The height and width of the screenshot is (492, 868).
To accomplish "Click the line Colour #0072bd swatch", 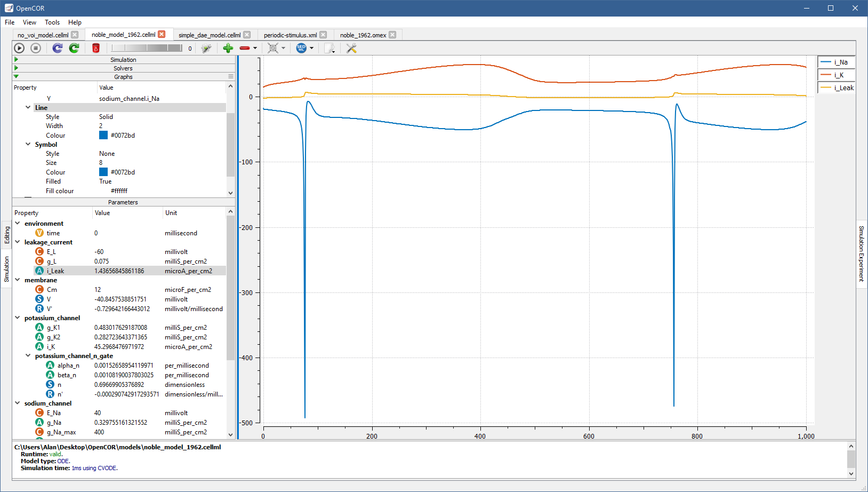I will (x=103, y=136).
